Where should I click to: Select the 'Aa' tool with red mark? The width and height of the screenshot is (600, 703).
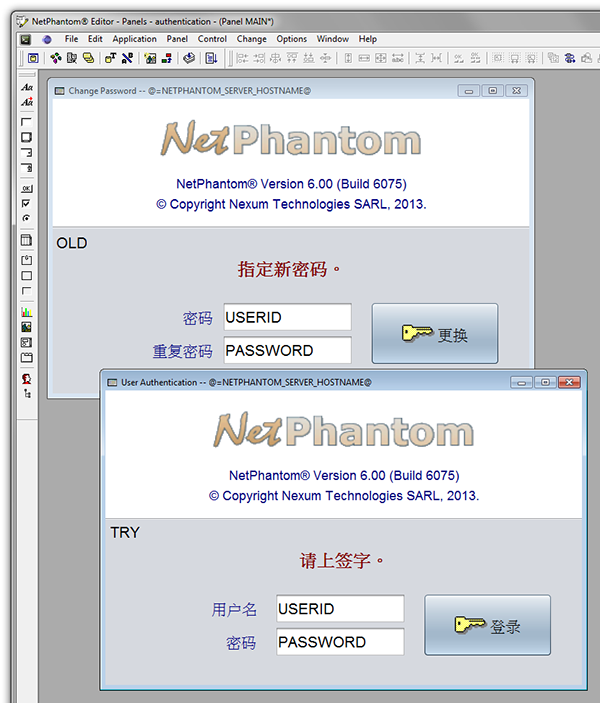[27, 102]
